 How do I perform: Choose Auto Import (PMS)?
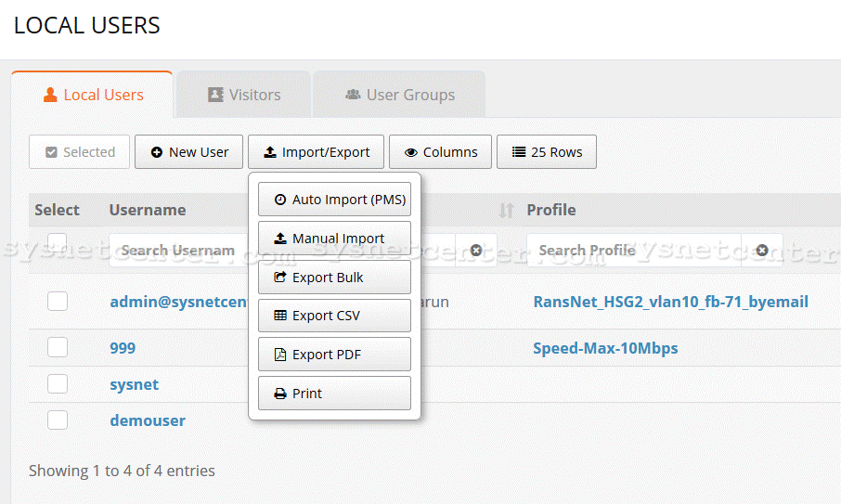tap(335, 200)
